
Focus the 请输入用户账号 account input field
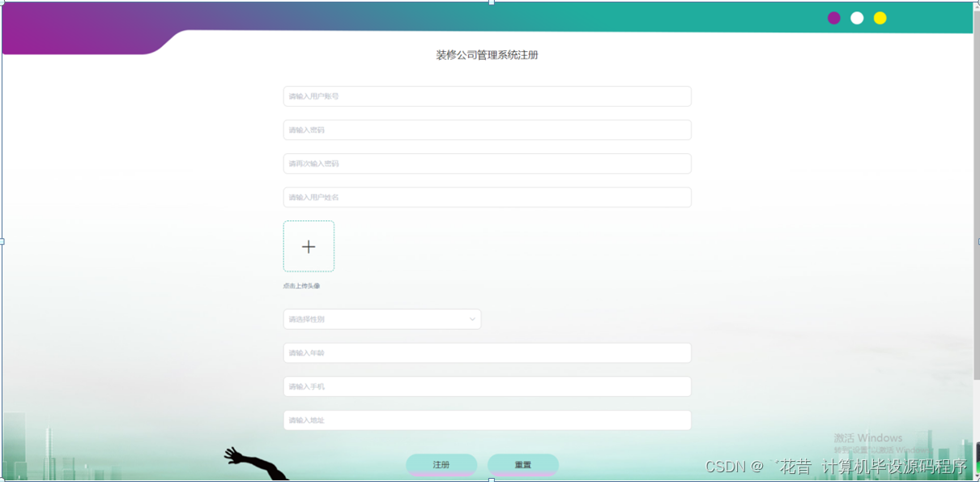486,96
